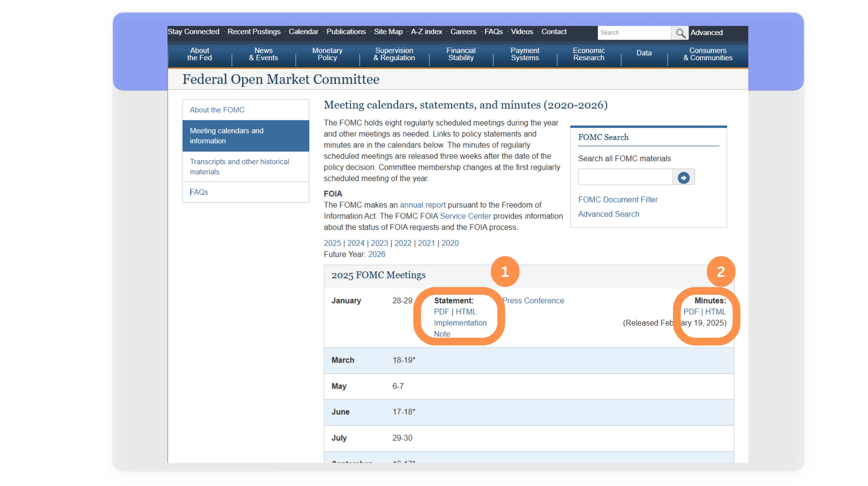
Task: Select About the FOMC sidebar item
Action: (x=246, y=110)
